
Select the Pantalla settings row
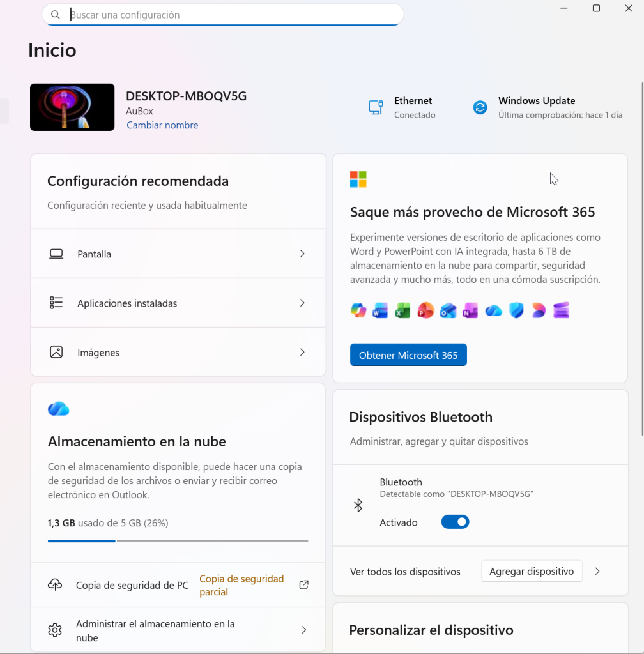click(178, 254)
